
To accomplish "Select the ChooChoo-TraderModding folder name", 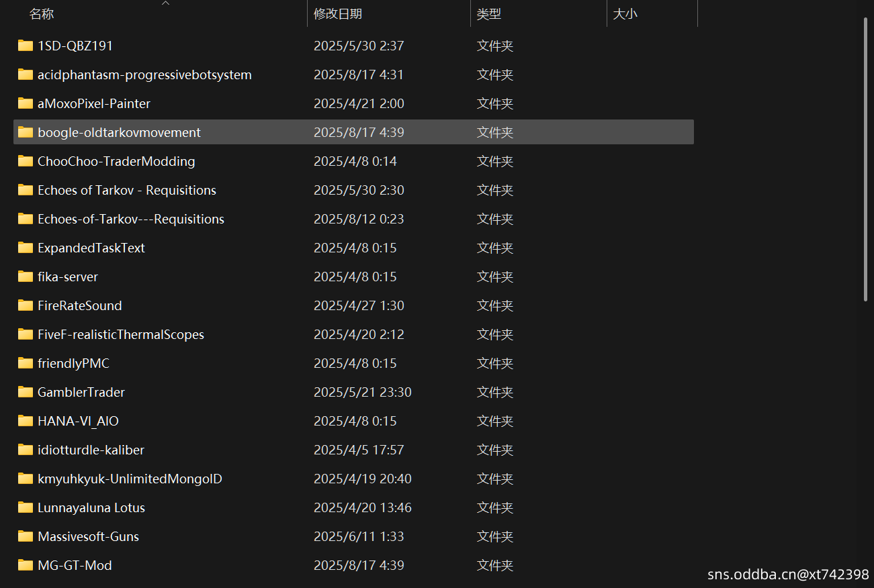I will pyautogui.click(x=116, y=161).
